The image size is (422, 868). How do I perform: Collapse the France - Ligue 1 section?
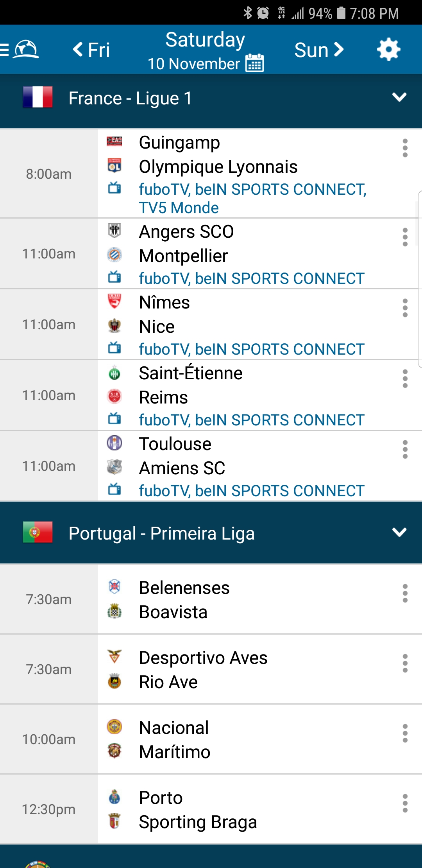pos(399,97)
